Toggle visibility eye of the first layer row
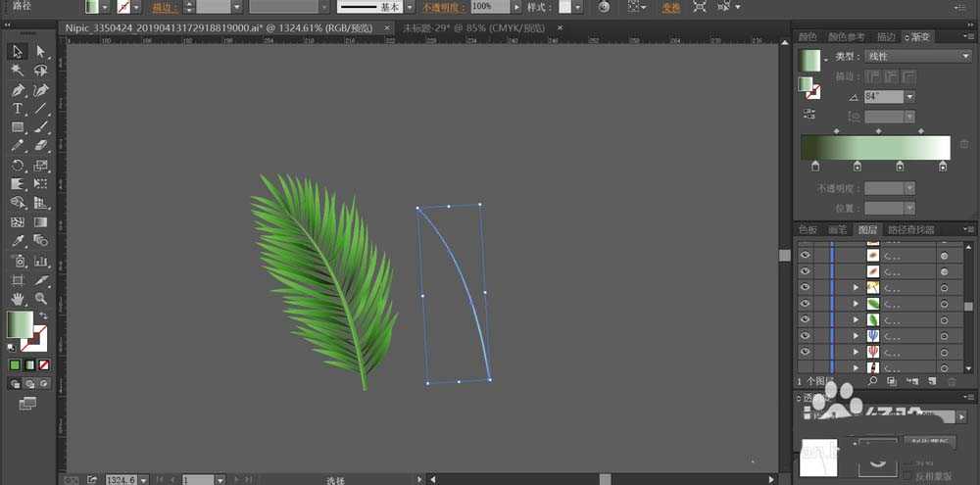Screen dimensions: 980x485 (805, 255)
